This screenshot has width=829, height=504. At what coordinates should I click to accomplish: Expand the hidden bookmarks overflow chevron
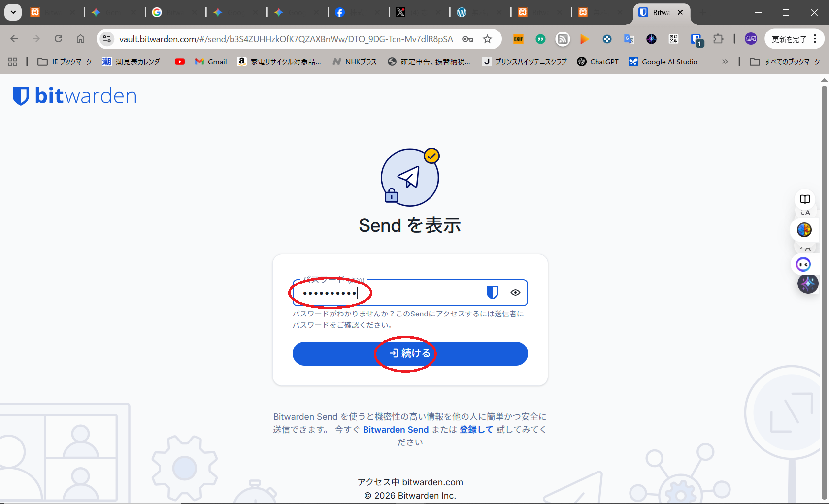point(725,62)
